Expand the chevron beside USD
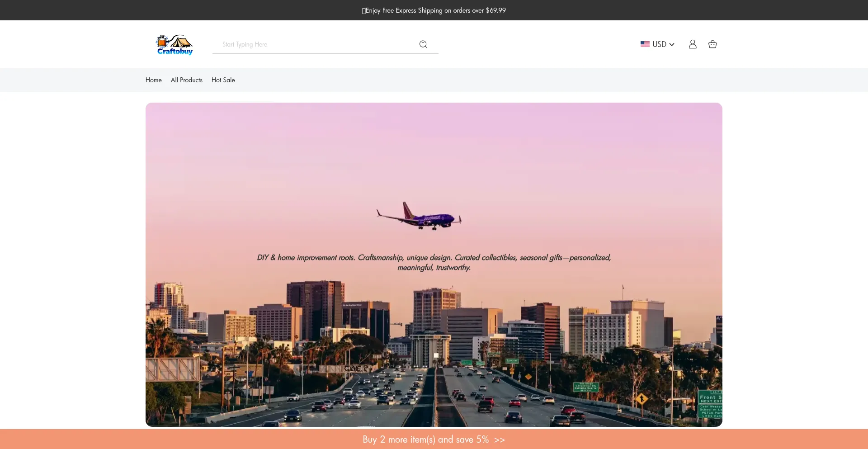Image resolution: width=868 pixels, height=449 pixels. tap(672, 44)
